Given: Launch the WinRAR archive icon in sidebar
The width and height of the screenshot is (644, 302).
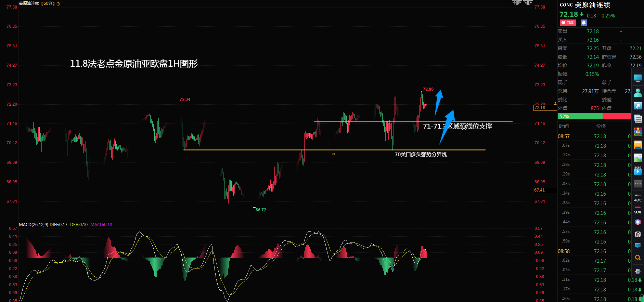Looking at the screenshot, I should (637, 132).
